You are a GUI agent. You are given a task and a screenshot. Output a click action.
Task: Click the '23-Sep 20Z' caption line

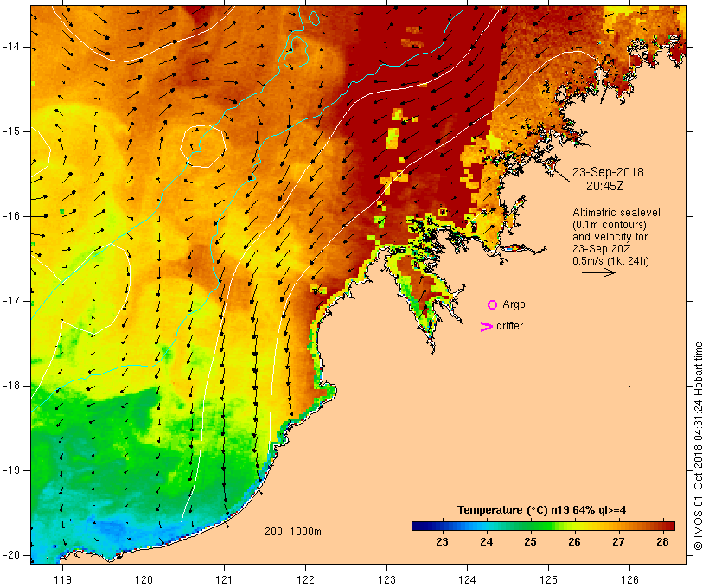point(602,249)
